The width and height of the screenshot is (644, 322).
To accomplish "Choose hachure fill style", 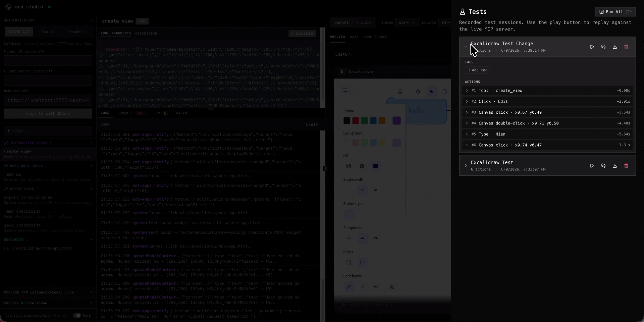I will pos(349,166).
